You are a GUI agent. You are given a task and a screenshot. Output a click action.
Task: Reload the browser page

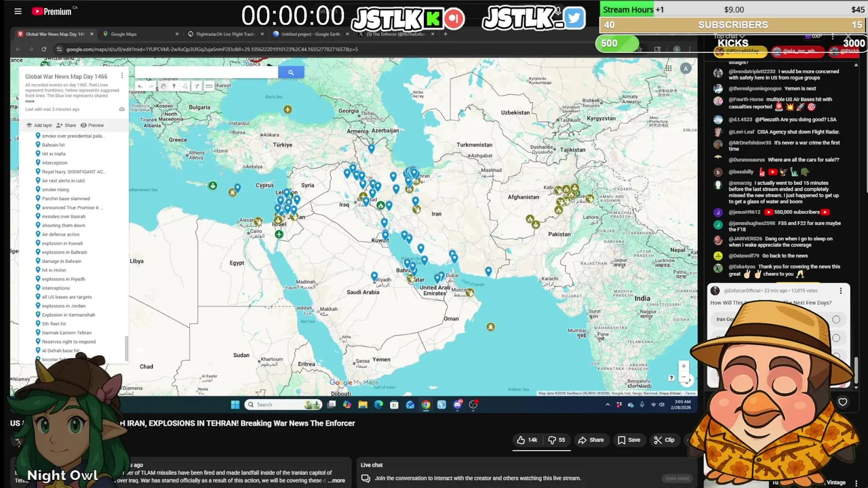[43, 49]
